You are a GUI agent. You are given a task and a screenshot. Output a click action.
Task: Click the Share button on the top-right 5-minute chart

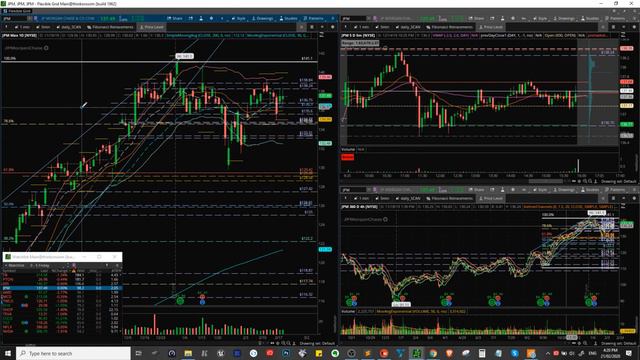pos(476,18)
